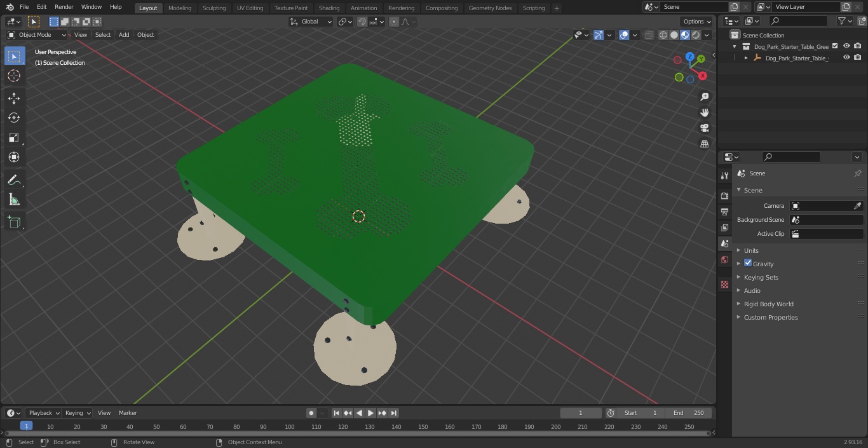Click the outliner search field
868x448 pixels.
point(798,21)
